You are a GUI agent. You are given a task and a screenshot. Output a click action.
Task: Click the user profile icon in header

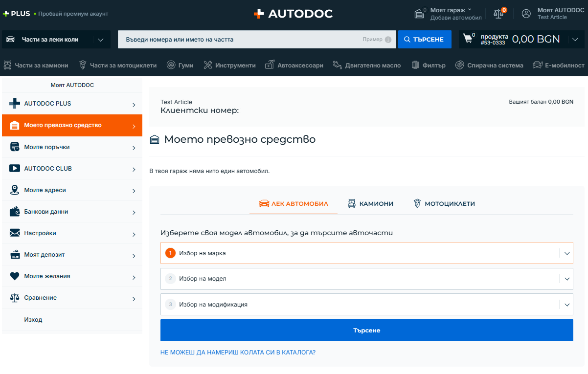[x=526, y=14]
